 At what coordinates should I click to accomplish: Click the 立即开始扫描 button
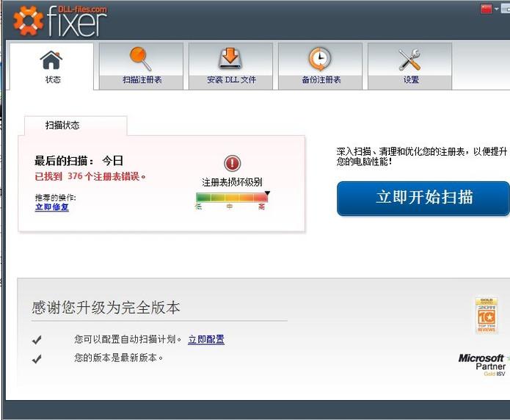(x=423, y=198)
